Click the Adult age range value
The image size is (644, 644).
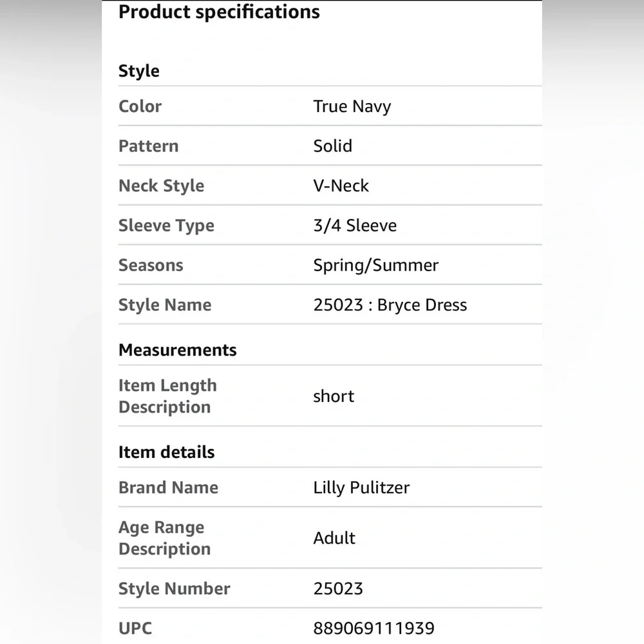pyautogui.click(x=334, y=538)
